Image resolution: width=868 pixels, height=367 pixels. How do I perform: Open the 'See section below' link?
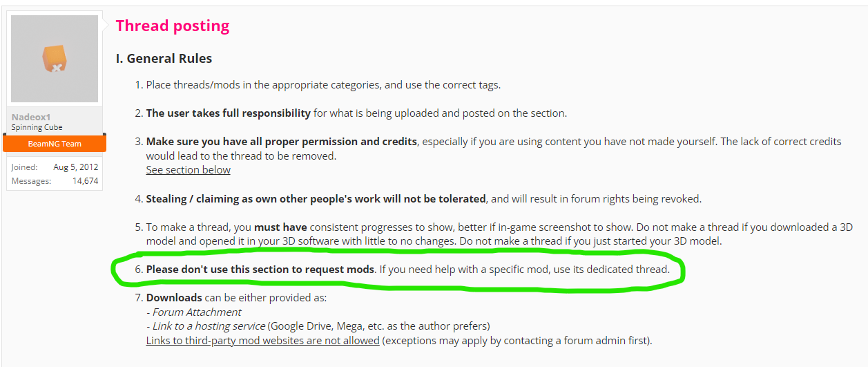tap(189, 169)
